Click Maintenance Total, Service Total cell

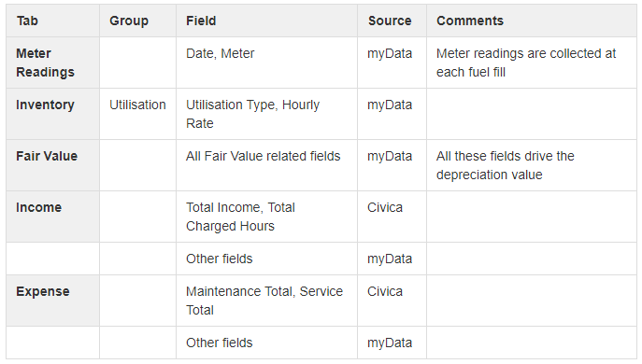click(x=264, y=301)
